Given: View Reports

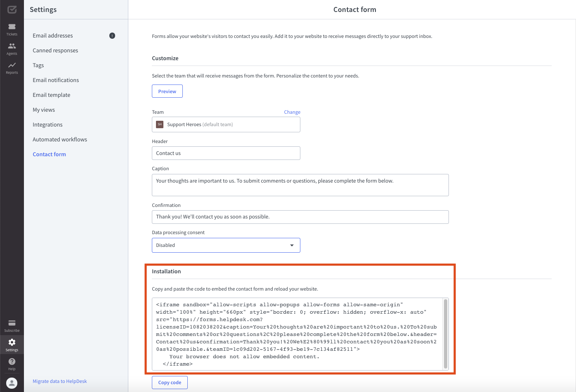Looking at the screenshot, I should point(12,67).
